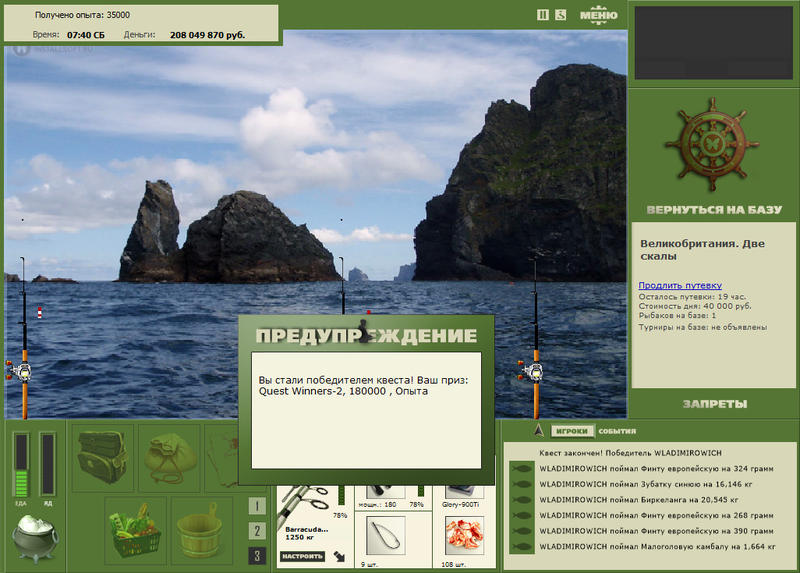Image resolution: width=800 pixels, height=573 pixels.
Task: Click the НАСТРОИТЬ button
Action: 303,556
